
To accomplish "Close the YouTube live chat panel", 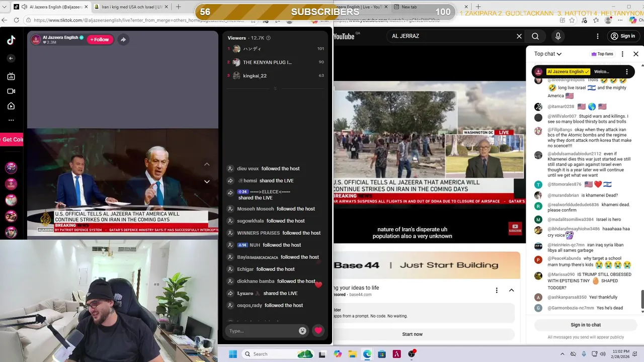I will point(636,54).
